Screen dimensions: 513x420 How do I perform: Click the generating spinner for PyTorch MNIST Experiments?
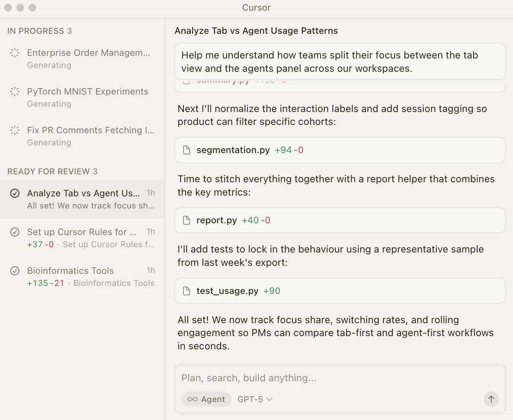coord(14,92)
